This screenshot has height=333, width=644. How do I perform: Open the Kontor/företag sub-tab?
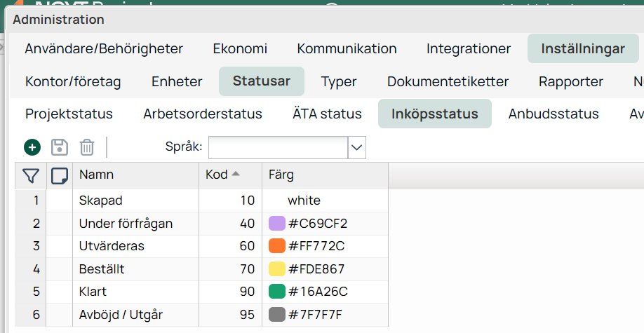click(x=73, y=81)
